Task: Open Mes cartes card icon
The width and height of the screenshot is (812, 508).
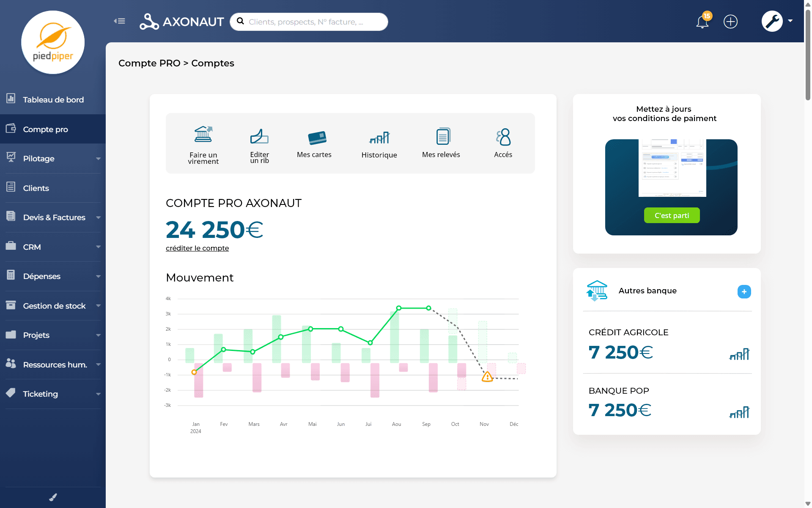Action: (x=317, y=138)
